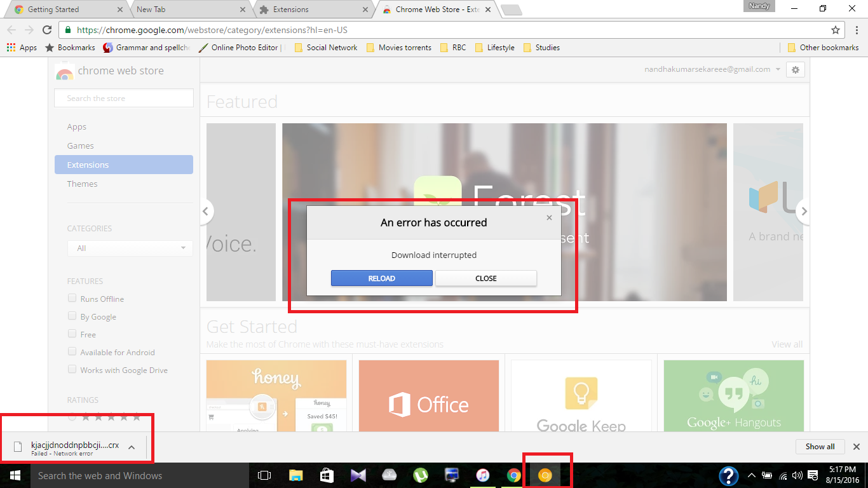Close the downloads bar
The width and height of the screenshot is (868, 488).
click(856, 447)
